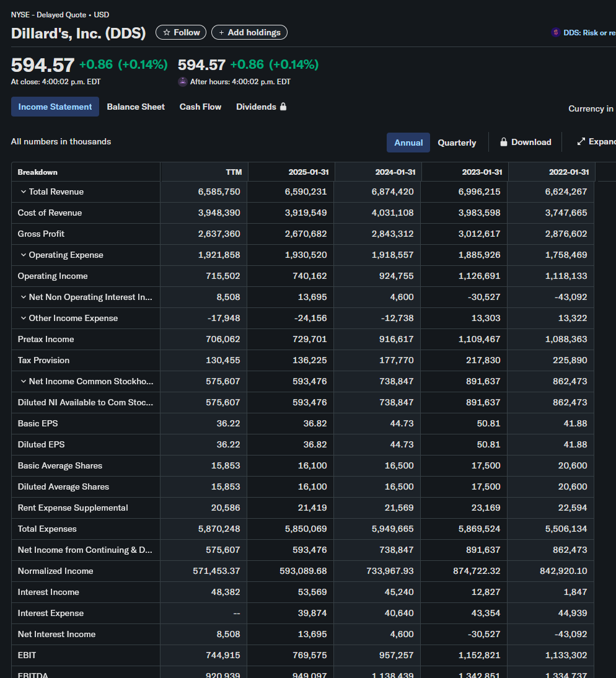This screenshot has height=678, width=616.
Task: Click Rent Expense Supplemental row label
Action: click(73, 508)
